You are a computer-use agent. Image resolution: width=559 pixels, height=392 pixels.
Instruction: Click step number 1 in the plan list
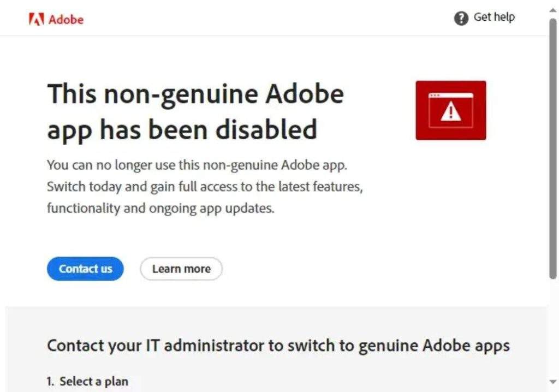(x=51, y=381)
